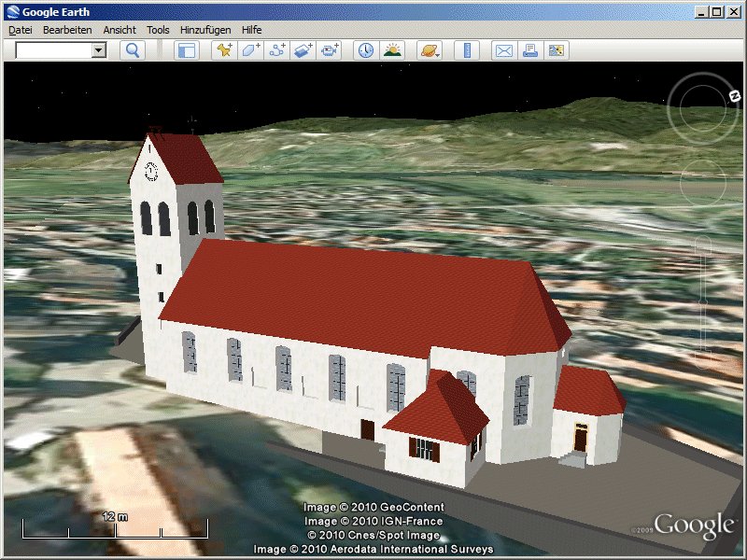The height and width of the screenshot is (560, 747).
Task: Select the ruler measurement tool
Action: click(x=467, y=50)
